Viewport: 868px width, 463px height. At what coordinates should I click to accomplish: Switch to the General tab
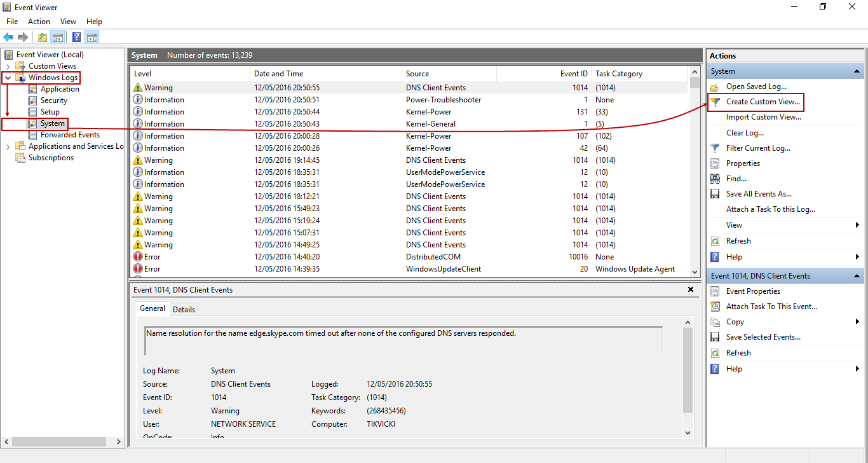click(x=153, y=308)
